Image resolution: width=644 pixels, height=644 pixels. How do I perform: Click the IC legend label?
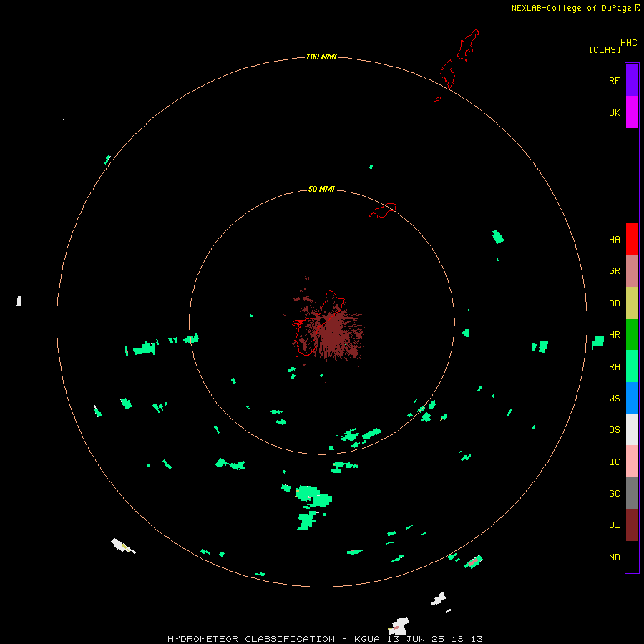coord(614,462)
